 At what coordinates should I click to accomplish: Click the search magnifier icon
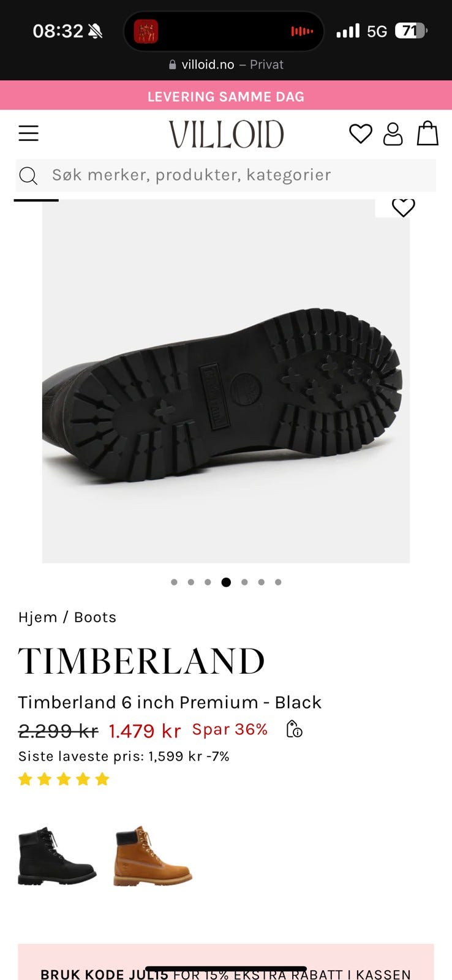[x=28, y=176]
